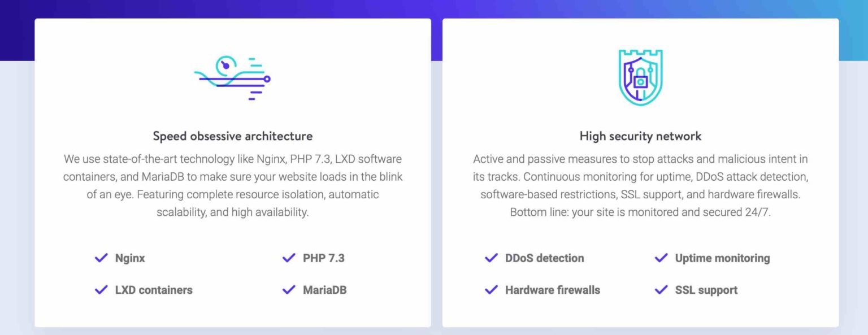This screenshot has height=335, width=868.
Task: Click the checkmark beside Uptime monitoring
Action: tap(661, 258)
